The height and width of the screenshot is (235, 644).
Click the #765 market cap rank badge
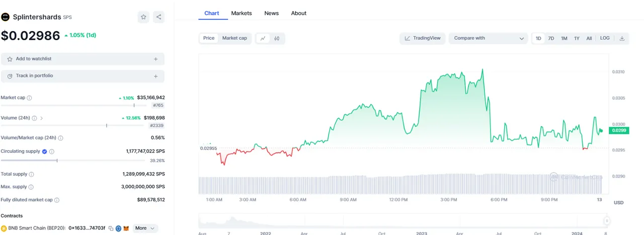pos(158,105)
